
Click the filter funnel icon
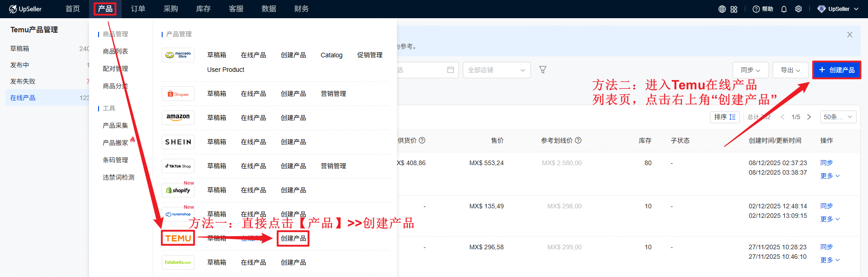pos(543,70)
